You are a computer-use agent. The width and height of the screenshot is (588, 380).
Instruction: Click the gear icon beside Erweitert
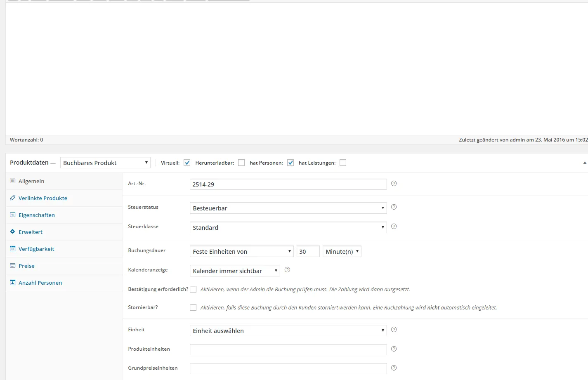click(12, 232)
